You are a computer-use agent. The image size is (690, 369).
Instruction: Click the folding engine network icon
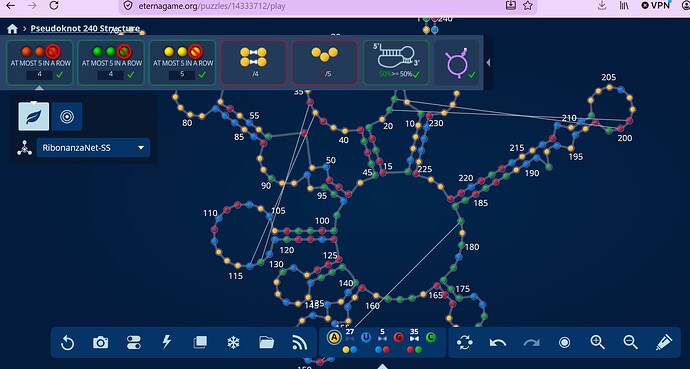(24, 148)
